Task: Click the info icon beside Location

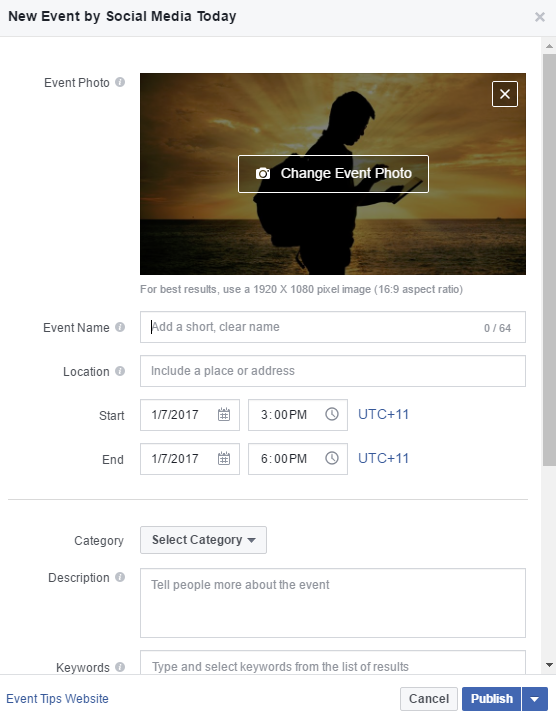Action: (120, 371)
